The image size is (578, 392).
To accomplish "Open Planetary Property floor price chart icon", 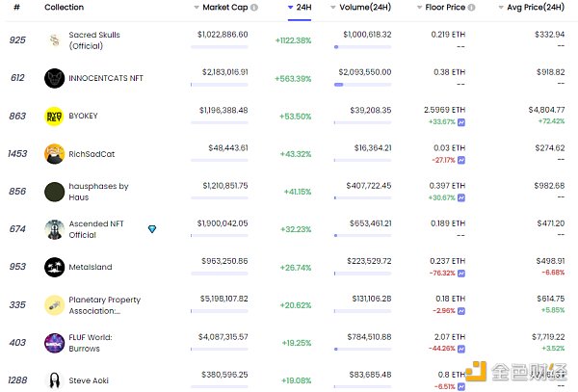I will point(461,310).
